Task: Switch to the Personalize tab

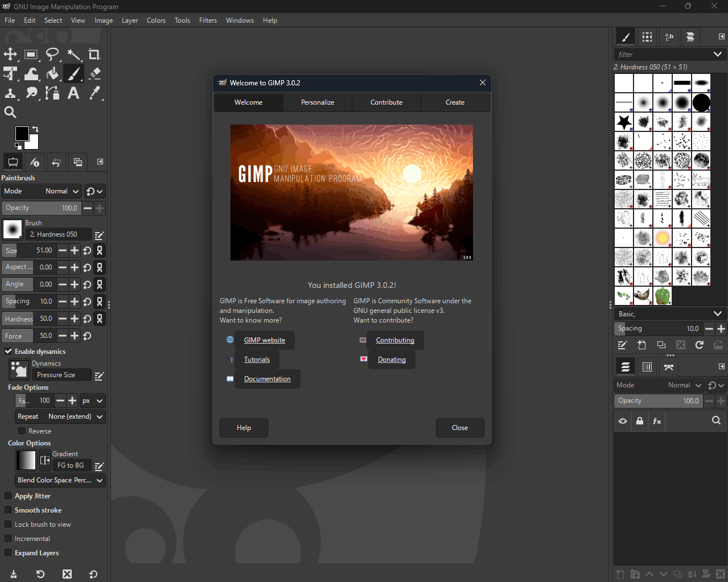Action: pyautogui.click(x=318, y=102)
